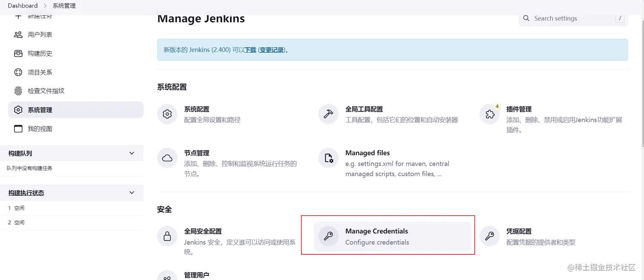Click executor row 2 空闲
644x280 pixels.
72,223
